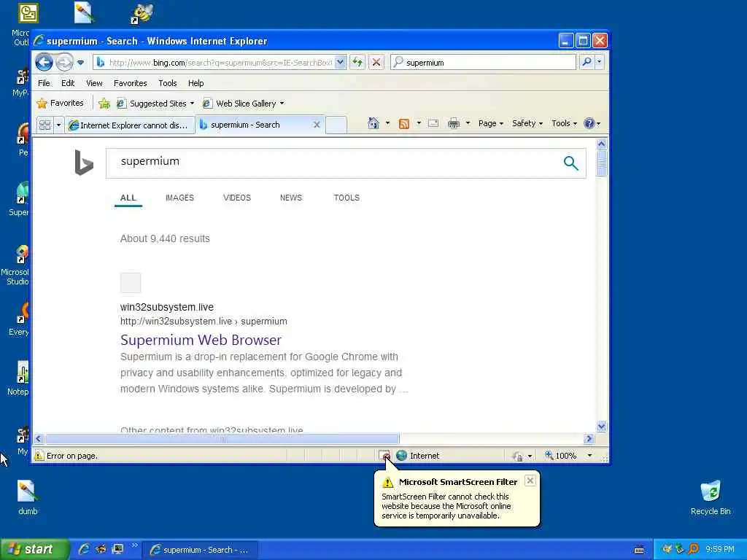Image resolution: width=747 pixels, height=560 pixels.
Task: Click the Start button
Action: tap(34, 550)
